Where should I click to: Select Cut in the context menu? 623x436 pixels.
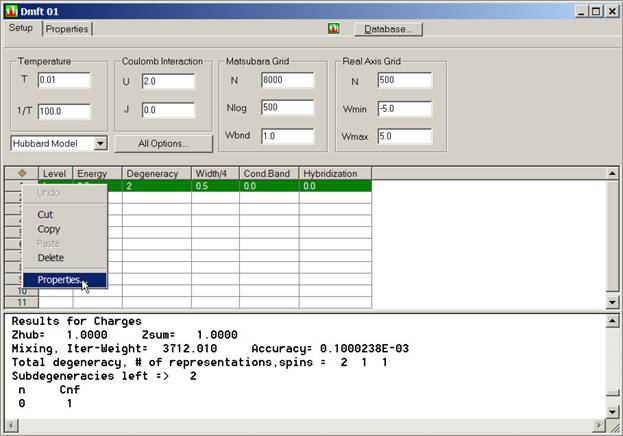[x=45, y=214]
